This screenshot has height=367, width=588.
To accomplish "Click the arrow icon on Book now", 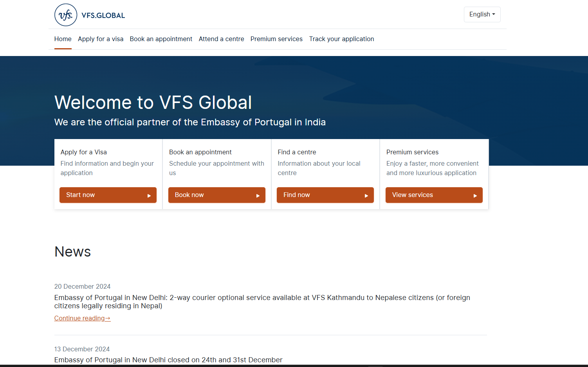I will point(258,195).
